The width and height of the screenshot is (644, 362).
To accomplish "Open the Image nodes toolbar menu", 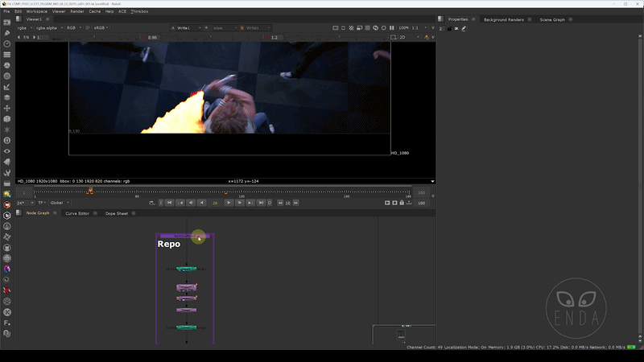I will click(7, 23).
